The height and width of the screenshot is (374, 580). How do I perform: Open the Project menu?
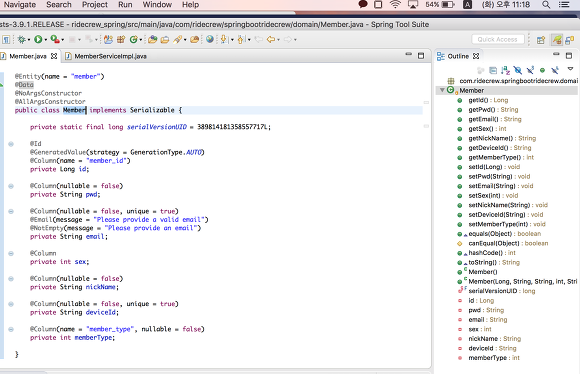95,4
